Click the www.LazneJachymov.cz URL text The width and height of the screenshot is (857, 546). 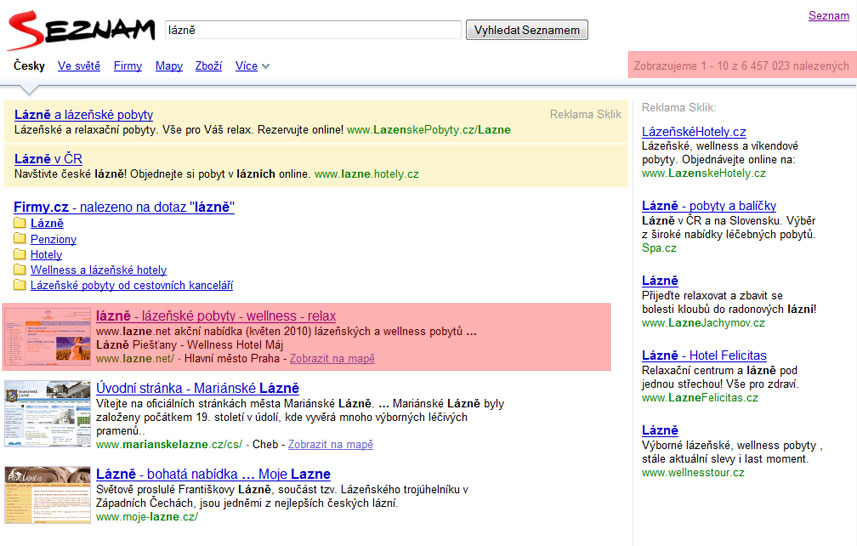tap(703, 323)
